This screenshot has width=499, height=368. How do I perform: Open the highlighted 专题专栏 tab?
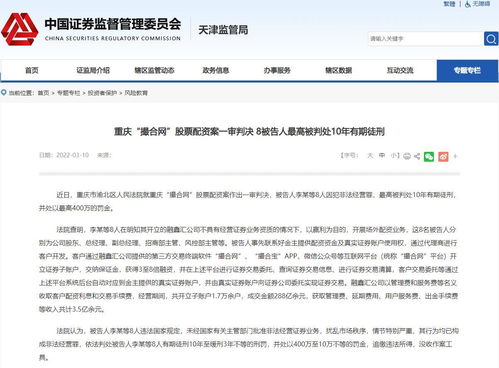coord(467,70)
